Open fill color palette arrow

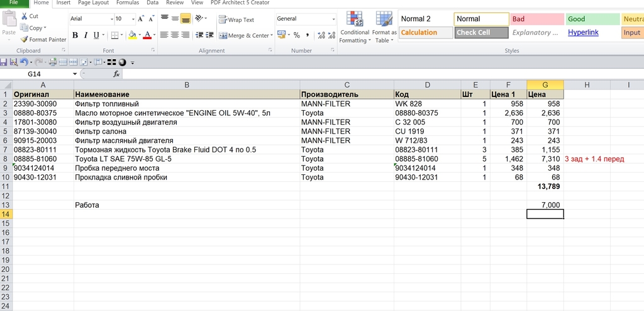click(139, 36)
